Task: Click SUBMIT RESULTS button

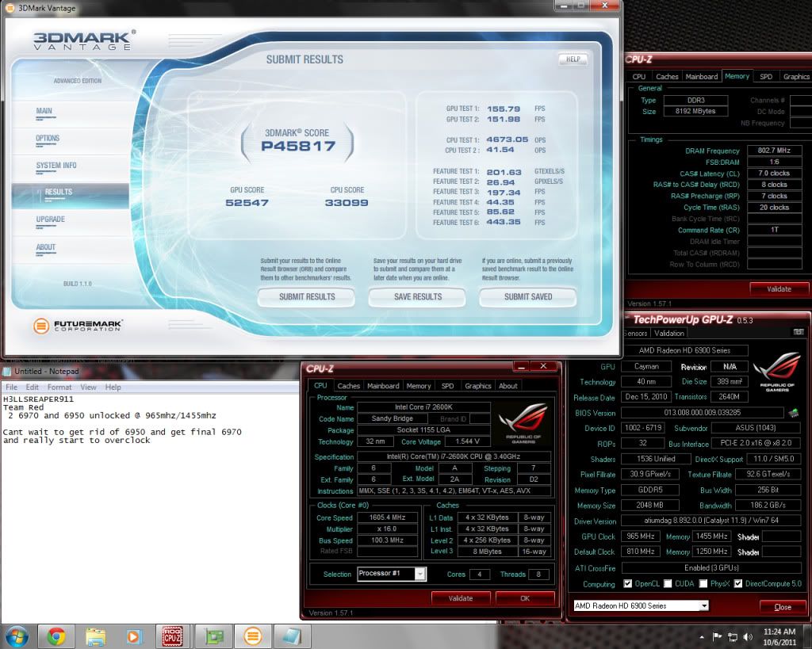Action: tap(307, 297)
